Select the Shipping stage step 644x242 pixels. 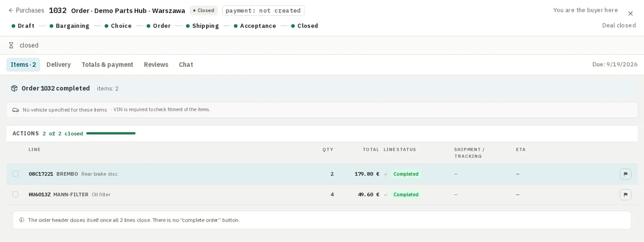pos(202,26)
